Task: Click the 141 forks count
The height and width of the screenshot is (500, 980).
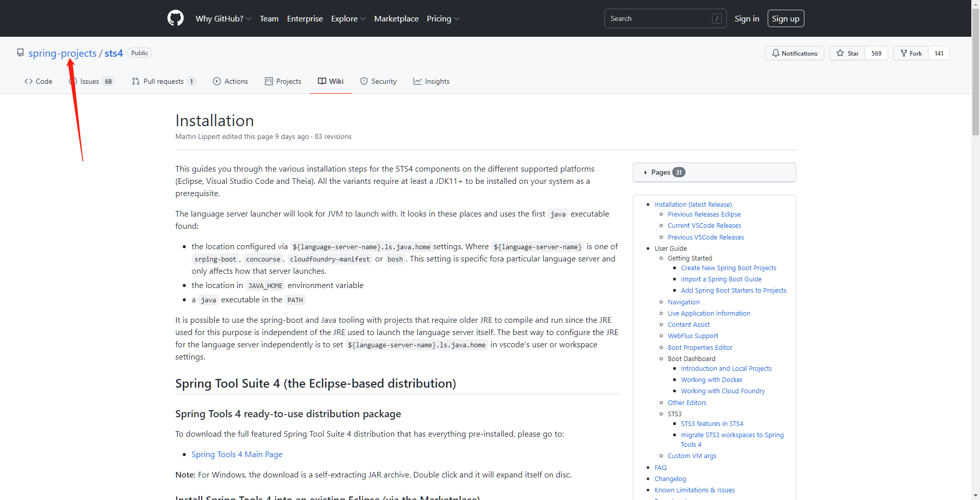Action: [939, 53]
